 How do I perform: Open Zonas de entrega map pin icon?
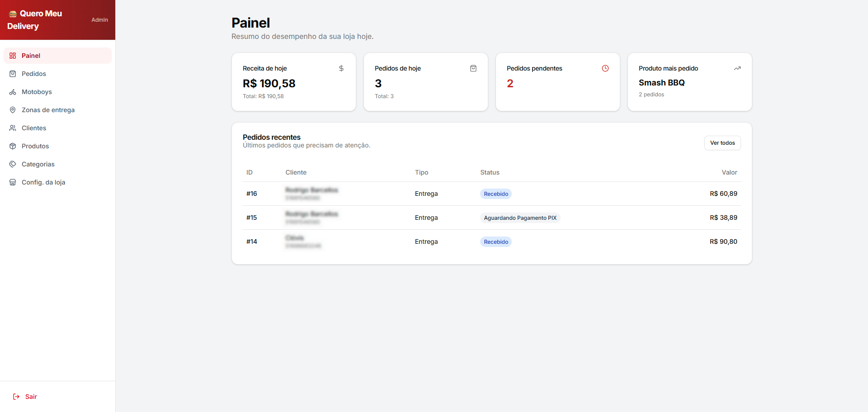[13, 110]
